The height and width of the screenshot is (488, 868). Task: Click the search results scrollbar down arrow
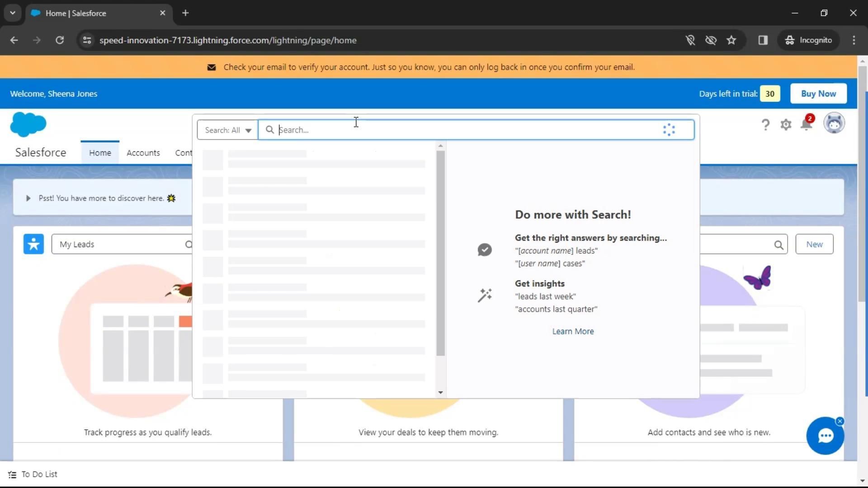click(440, 393)
